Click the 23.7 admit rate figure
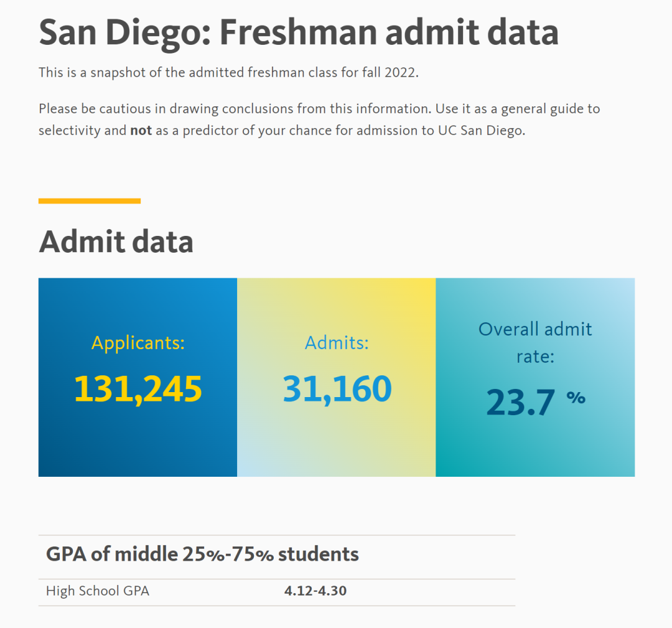 pos(520,402)
